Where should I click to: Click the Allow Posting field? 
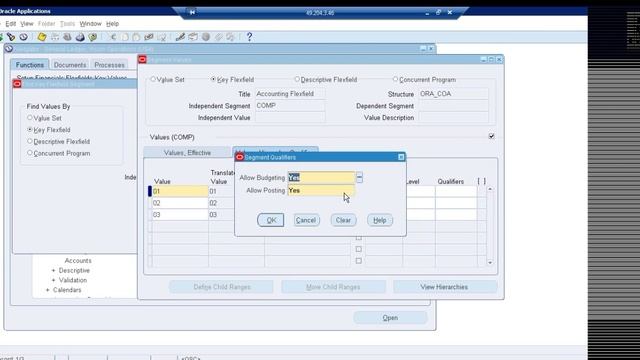[x=321, y=190]
